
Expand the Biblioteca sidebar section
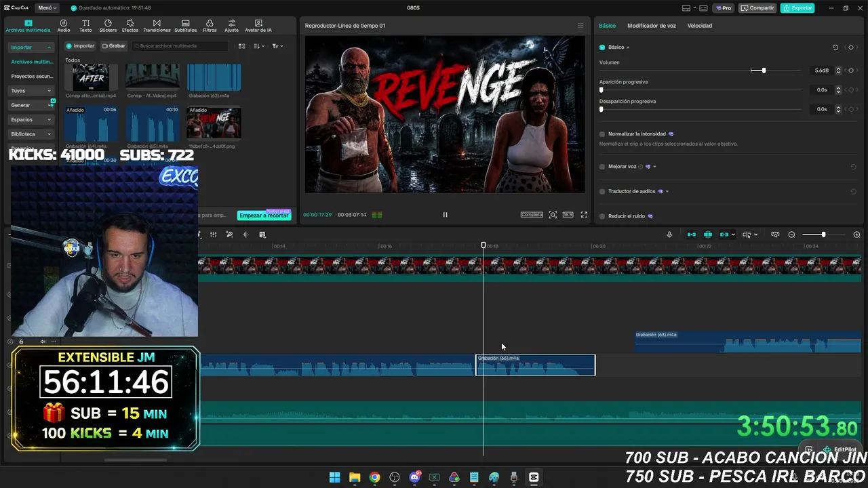point(31,134)
